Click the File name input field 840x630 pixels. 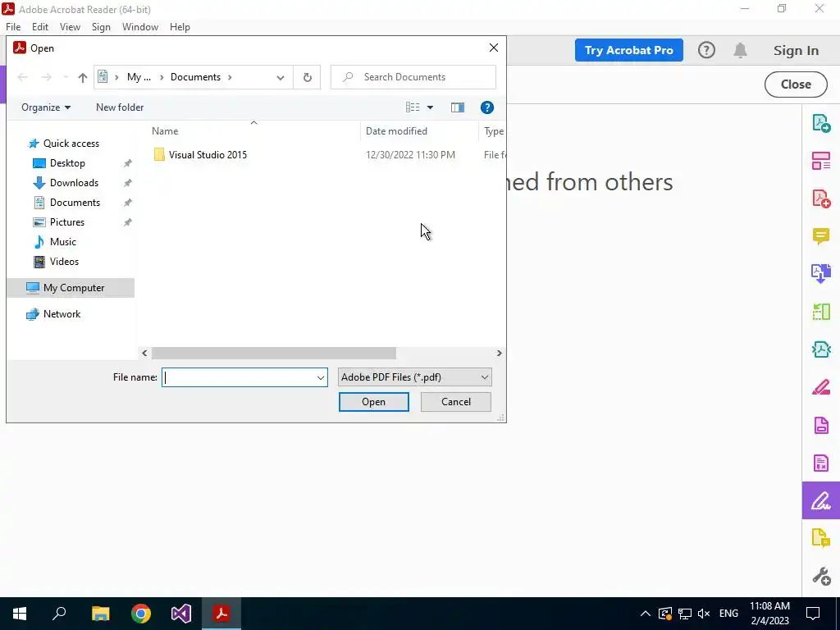244,377
